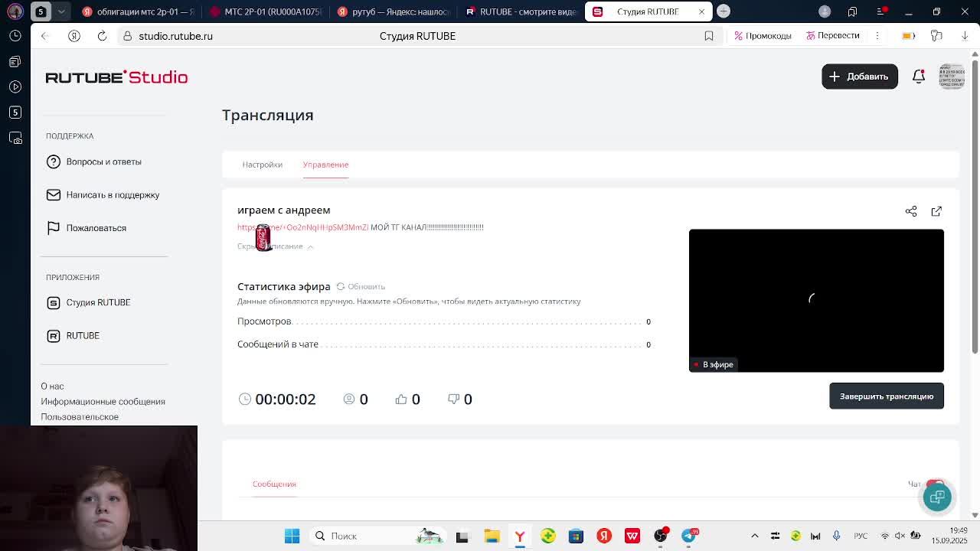The width and height of the screenshot is (980, 551).
Task: Switch to RUTUBE - смотрите видео tab
Action: (521, 11)
